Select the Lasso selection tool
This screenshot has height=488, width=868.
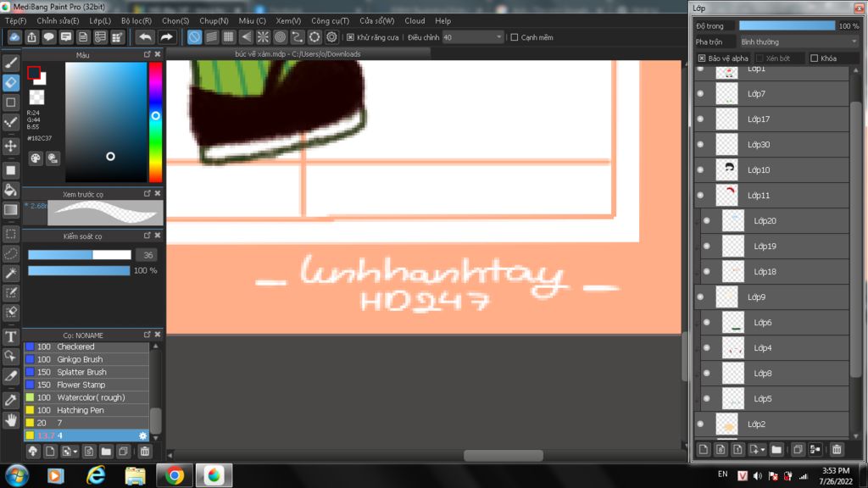coord(11,254)
